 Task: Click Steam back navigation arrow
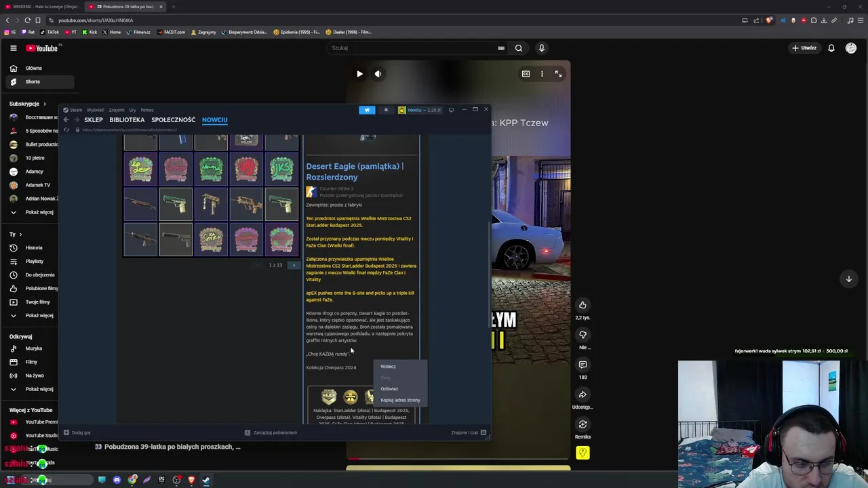click(66, 120)
